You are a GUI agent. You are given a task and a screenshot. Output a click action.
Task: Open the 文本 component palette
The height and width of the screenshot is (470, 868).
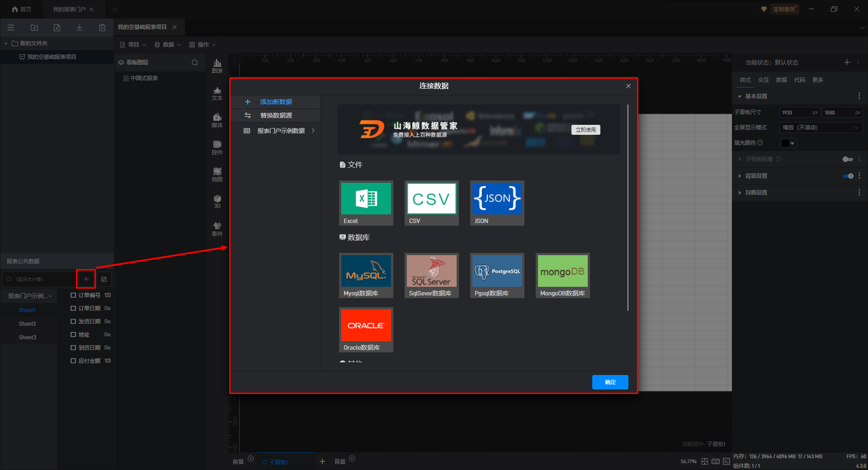[217, 94]
